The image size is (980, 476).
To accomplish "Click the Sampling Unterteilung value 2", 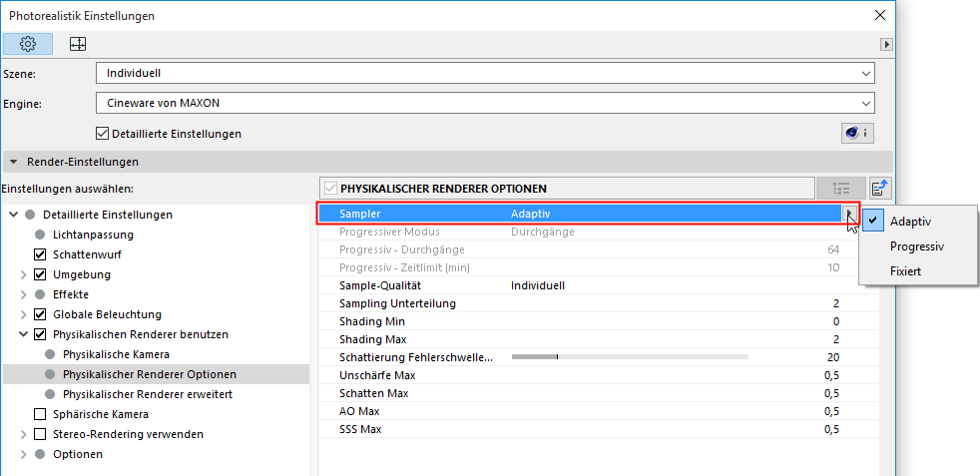I will click(x=835, y=303).
